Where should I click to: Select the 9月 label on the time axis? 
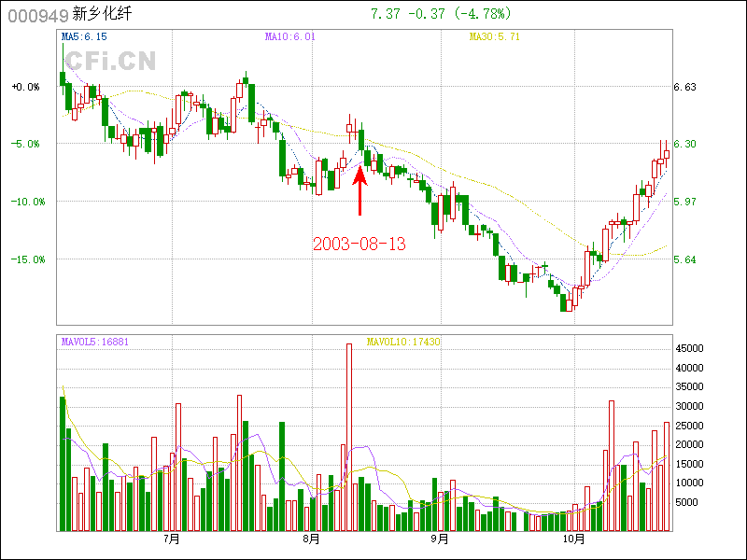[x=440, y=539]
